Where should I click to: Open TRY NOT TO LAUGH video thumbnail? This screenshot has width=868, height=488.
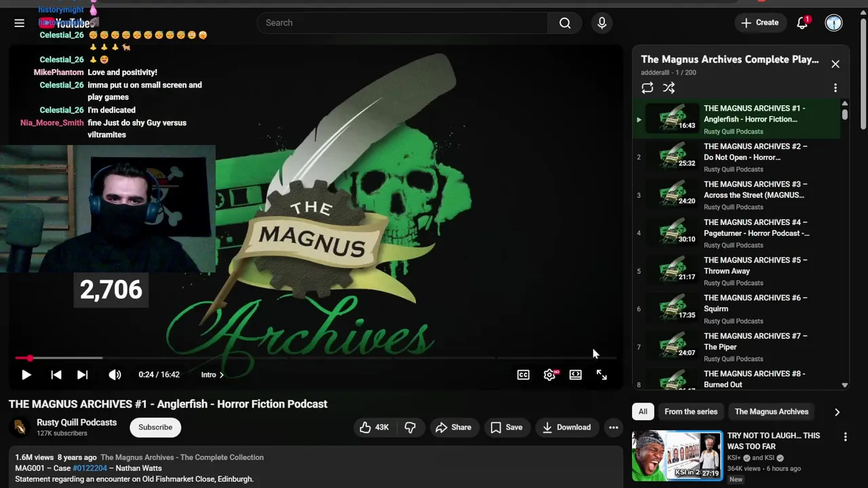(x=677, y=455)
